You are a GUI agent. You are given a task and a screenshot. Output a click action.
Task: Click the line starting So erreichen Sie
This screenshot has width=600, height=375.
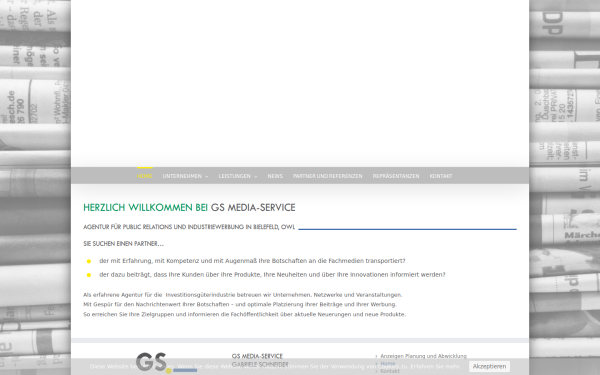coord(245,315)
